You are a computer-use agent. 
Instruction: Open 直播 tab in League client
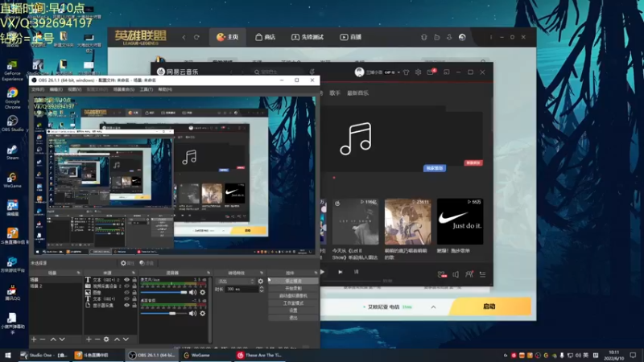click(x=351, y=37)
